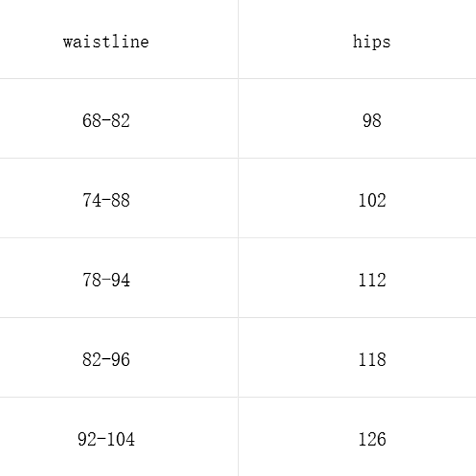Click the row border between 78-94 and 82-96
This screenshot has width=476, height=476.
coord(119,318)
